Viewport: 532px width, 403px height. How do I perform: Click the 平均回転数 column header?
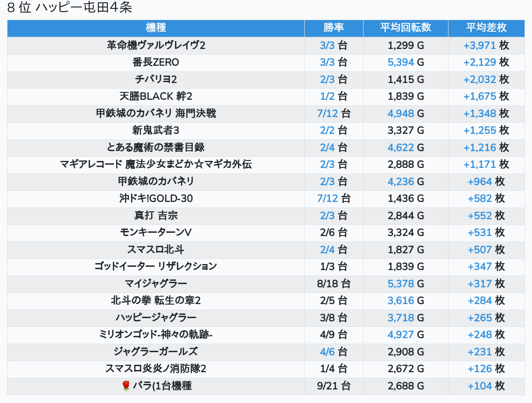pos(406,28)
